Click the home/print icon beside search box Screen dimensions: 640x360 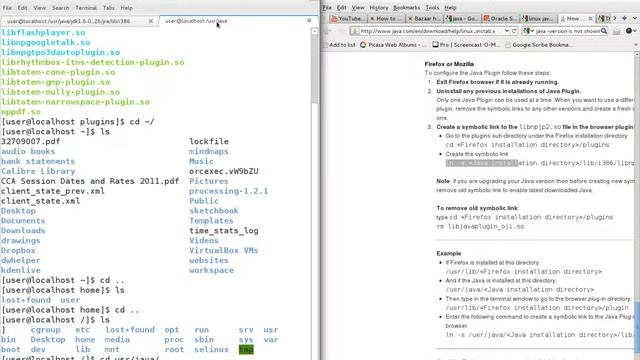[x=617, y=31]
